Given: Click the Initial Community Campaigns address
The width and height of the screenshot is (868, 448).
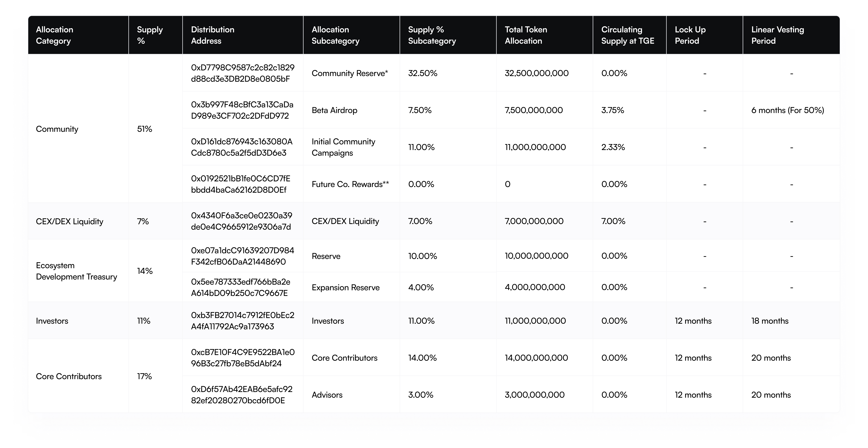Looking at the screenshot, I should click(242, 147).
